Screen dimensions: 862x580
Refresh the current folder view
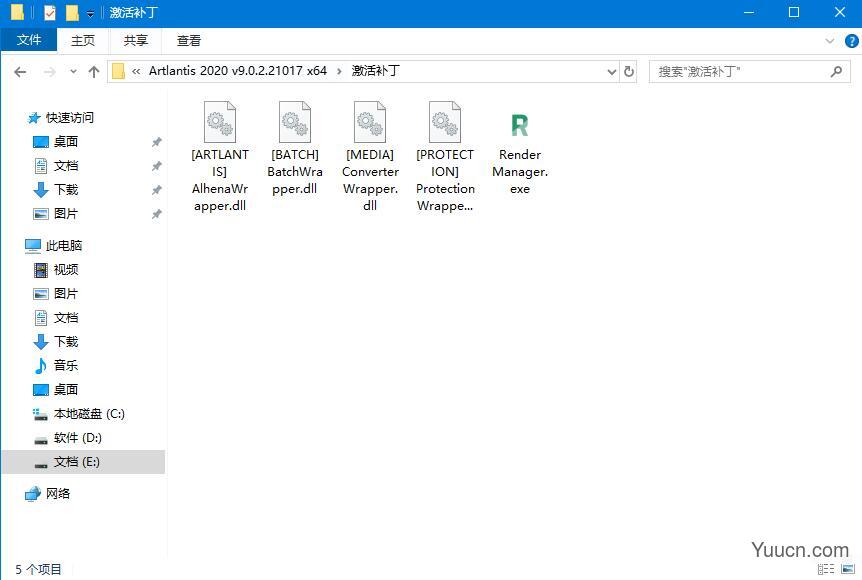[629, 71]
